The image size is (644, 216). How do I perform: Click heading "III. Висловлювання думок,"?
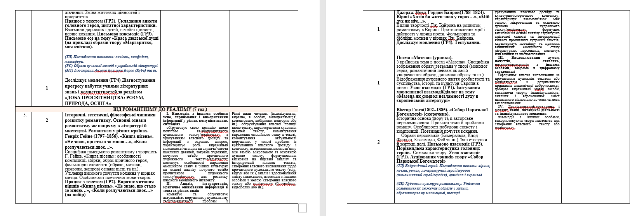point(529,57)
